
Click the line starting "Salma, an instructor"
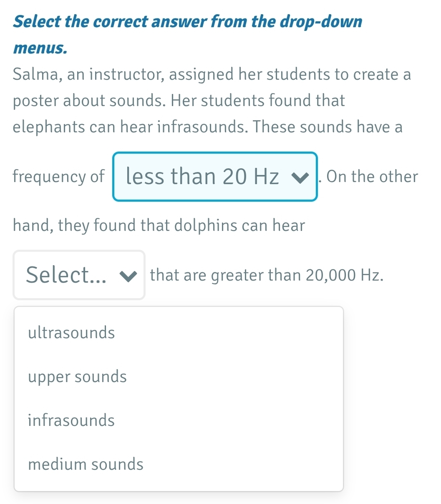[212, 75]
